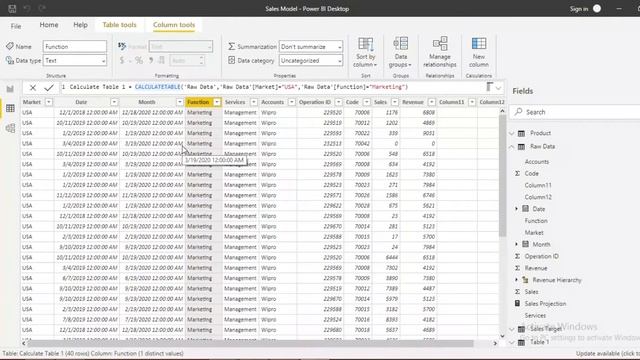
Task: Expand the Month field hierarchy
Action: coord(516,244)
